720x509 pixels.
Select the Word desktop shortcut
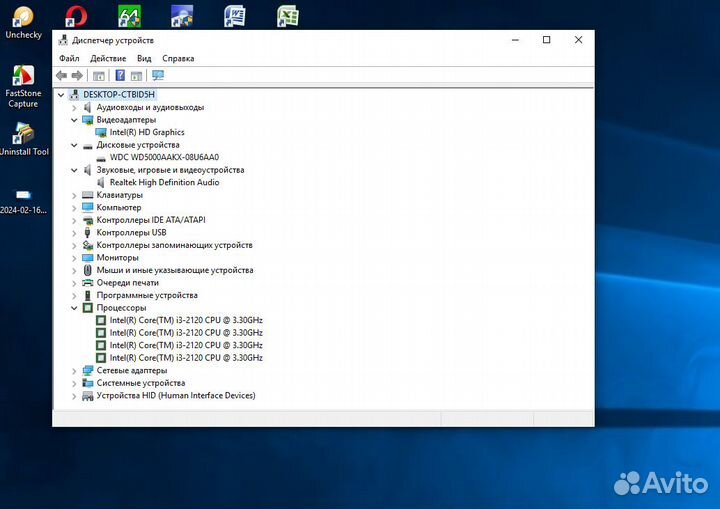[x=235, y=16]
